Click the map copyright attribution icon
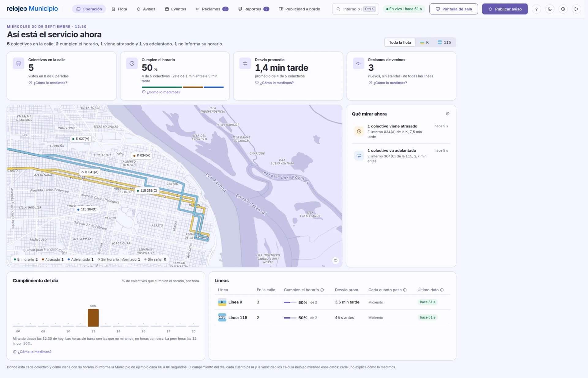The height and width of the screenshot is (378, 588). 336,260
